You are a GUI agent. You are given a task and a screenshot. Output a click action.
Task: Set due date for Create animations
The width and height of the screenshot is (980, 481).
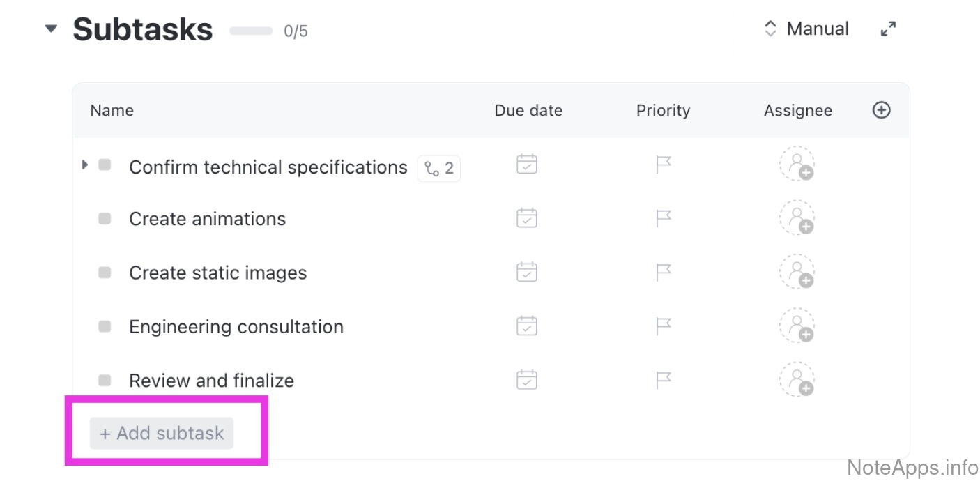tap(527, 218)
